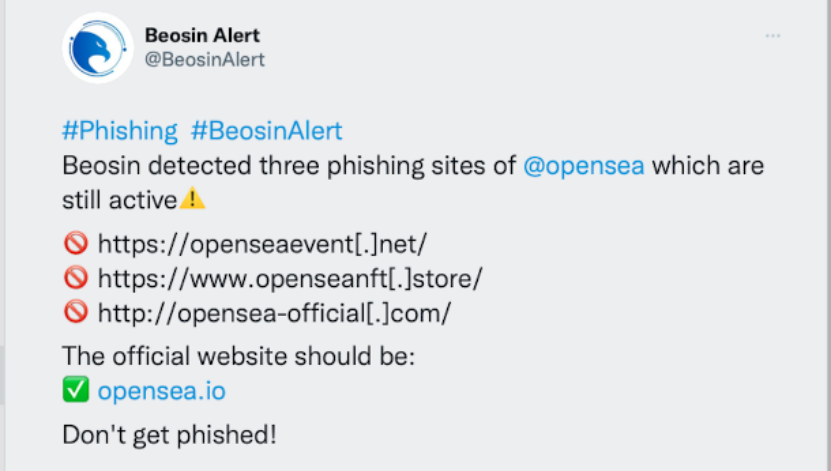Click the green checkmark emoji

76,390
